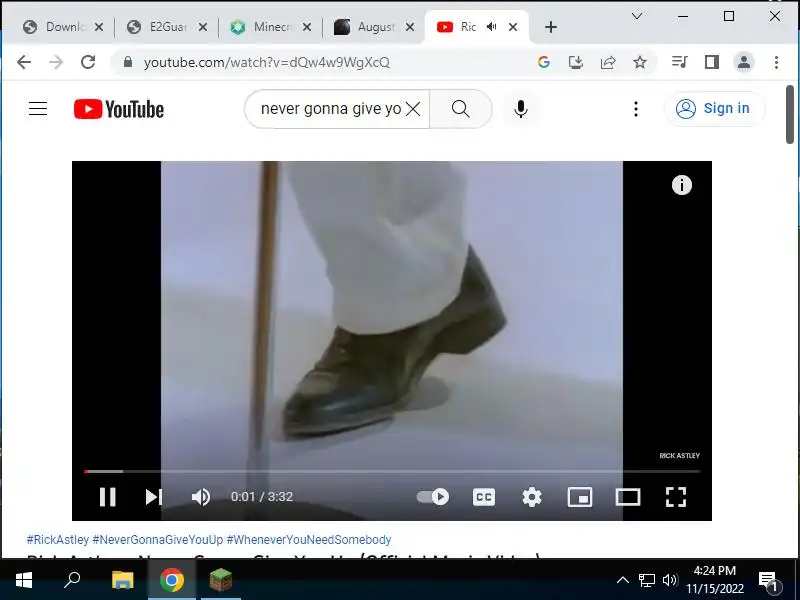This screenshot has width=800, height=600.
Task: Close the August tab
Action: (410, 27)
